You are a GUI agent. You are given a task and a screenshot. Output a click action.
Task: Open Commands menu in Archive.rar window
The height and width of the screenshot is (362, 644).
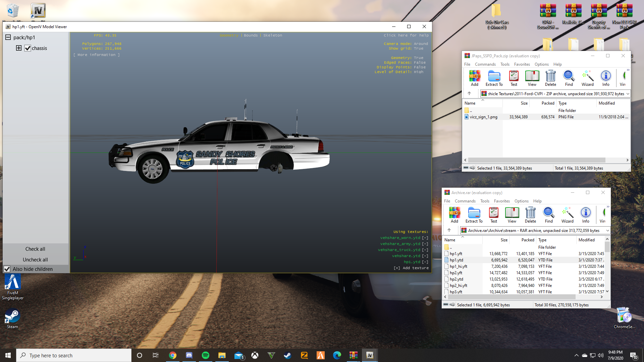tap(465, 201)
